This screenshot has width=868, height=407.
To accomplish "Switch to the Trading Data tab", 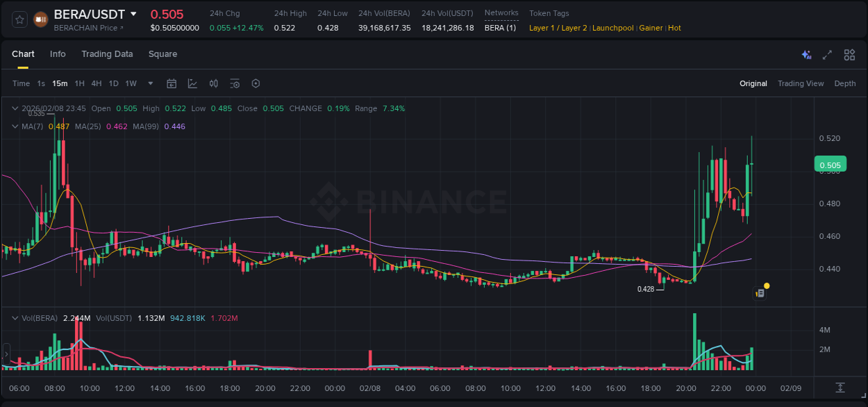I will tap(107, 54).
